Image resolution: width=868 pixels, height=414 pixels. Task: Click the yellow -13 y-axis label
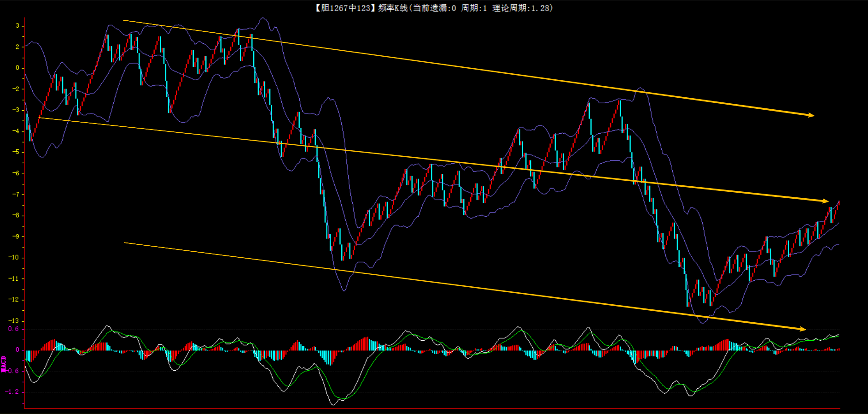coord(14,321)
